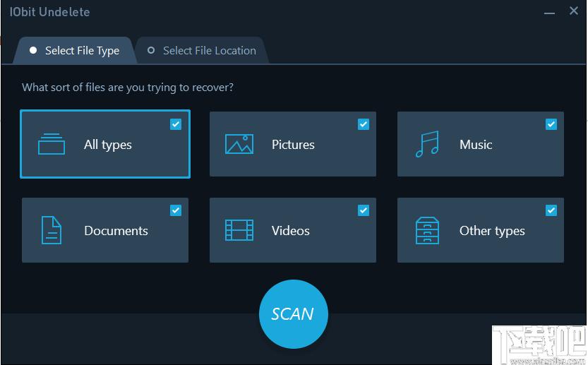Disable the Documents checkbox

point(176,210)
